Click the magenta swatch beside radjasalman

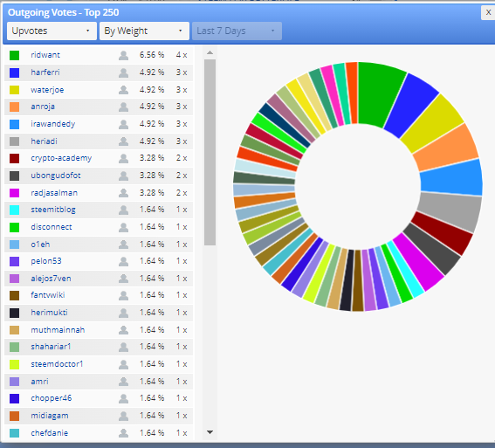tap(14, 193)
